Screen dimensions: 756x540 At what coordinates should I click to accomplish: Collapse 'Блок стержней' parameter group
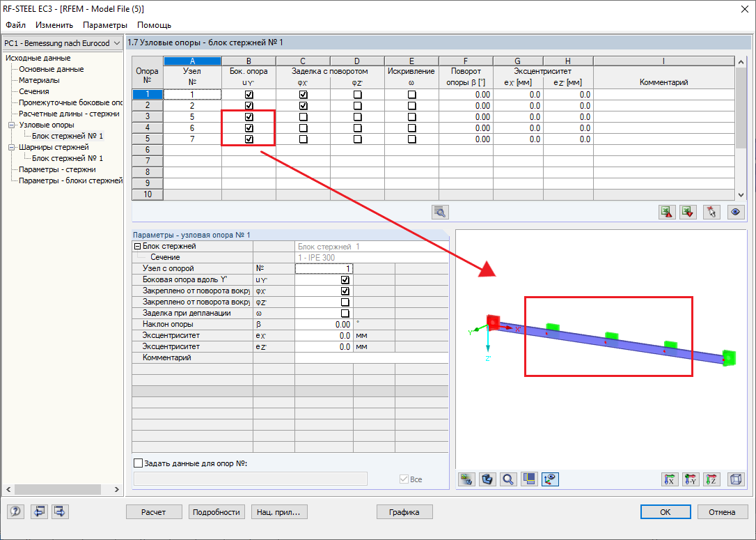click(137, 246)
